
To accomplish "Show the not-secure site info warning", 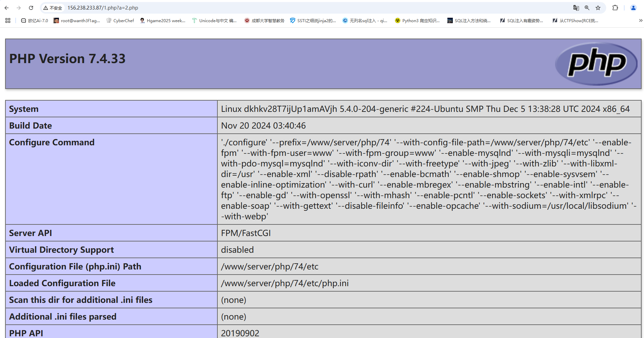I will [53, 8].
